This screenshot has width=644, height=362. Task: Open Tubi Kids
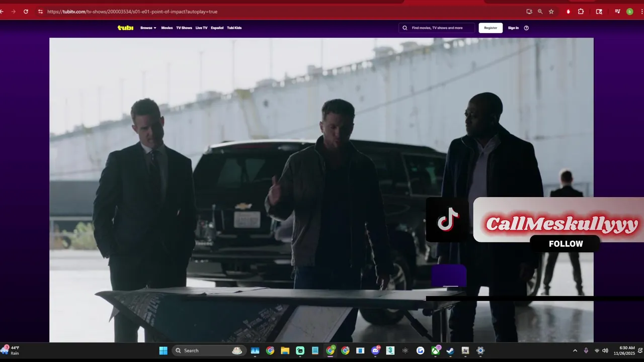click(234, 28)
